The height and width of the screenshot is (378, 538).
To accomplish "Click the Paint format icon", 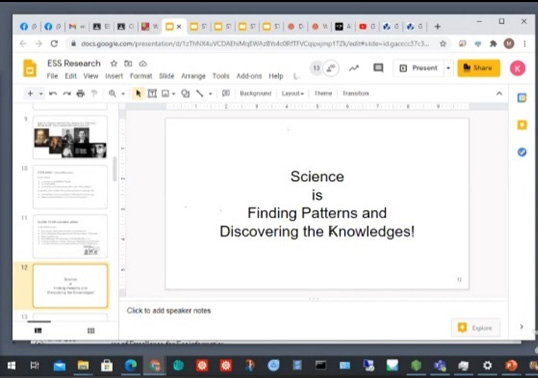I will pyautogui.click(x=94, y=93).
